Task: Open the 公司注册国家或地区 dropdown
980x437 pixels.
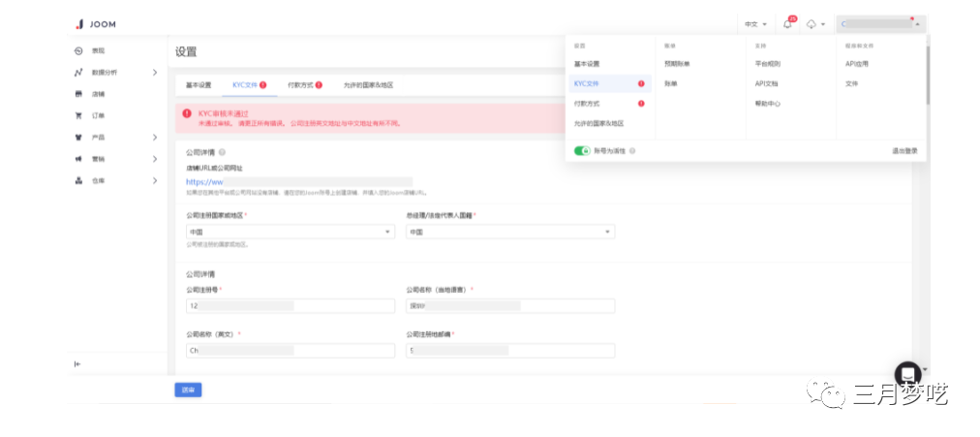Action: point(291,232)
